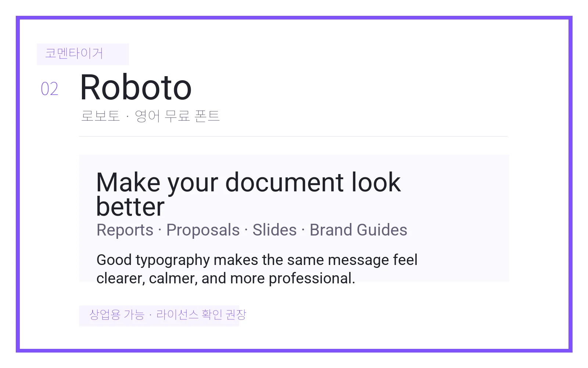Click the 상업용 가능 · 라이선스 확인 권장 tag
This screenshot has height=368, width=588.
(x=159, y=315)
